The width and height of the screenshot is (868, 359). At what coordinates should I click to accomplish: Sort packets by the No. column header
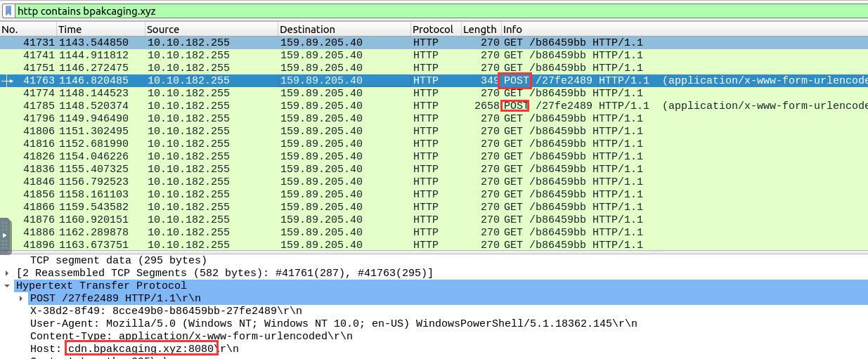[28, 30]
